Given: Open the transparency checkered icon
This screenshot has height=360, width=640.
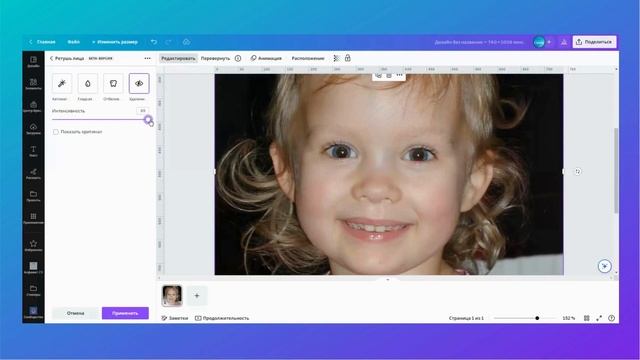Looking at the screenshot, I should coord(336,58).
